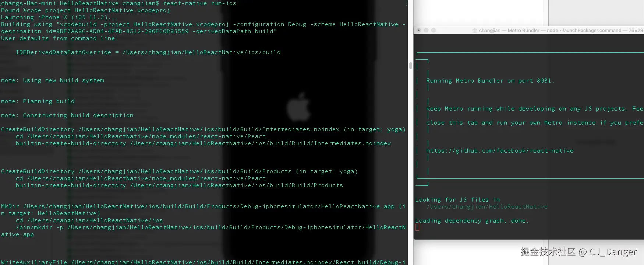Click 'close this tab and run your own Metro' line
The image size is (644, 265).
tap(535, 123)
